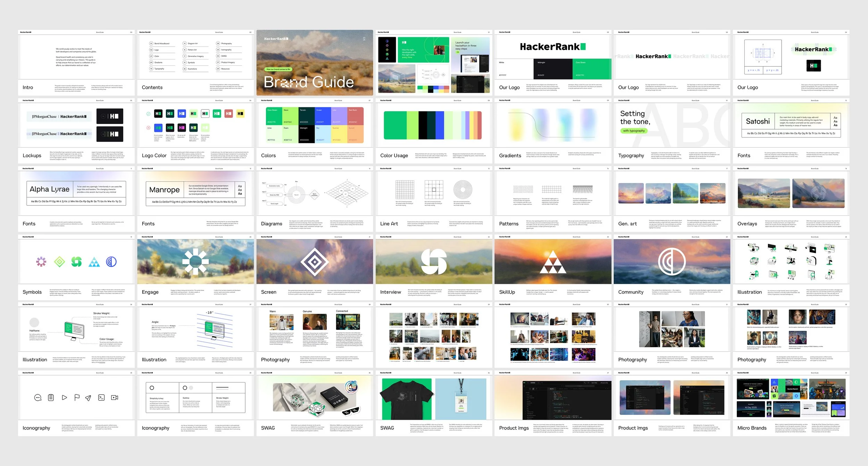Select the Alpha Lyrae Fonts slide

(x=76, y=199)
